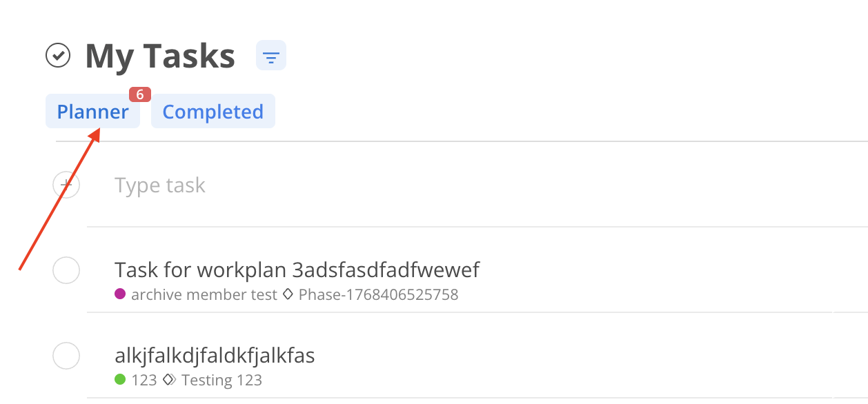This screenshot has width=868, height=404.
Task: Click the diamond phase icon before Phase-1768406525758
Action: (289, 294)
